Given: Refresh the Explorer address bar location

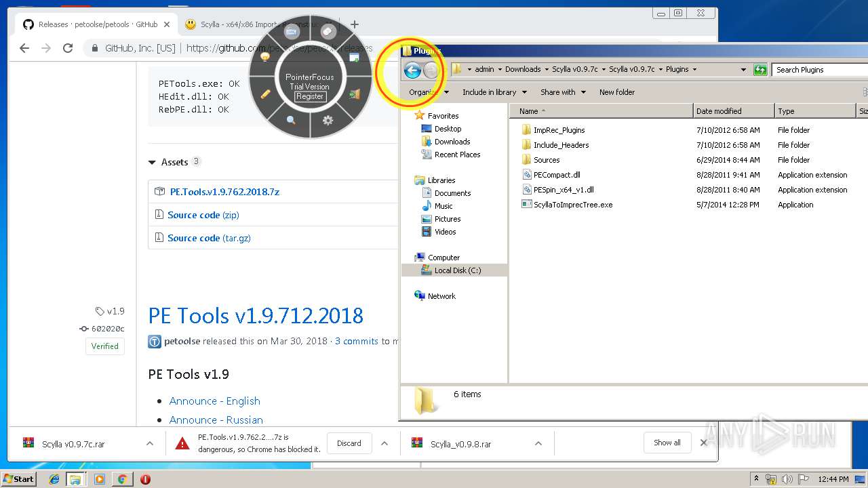Looking at the screenshot, I should click(760, 69).
